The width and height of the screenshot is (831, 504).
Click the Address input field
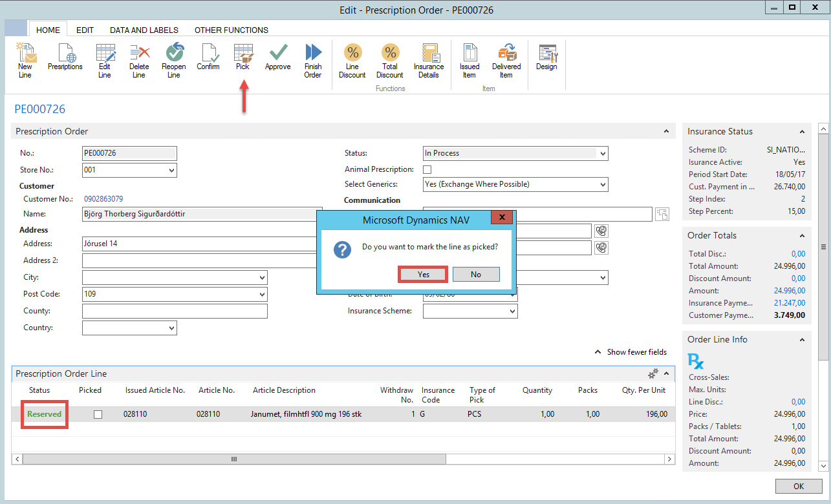199,244
